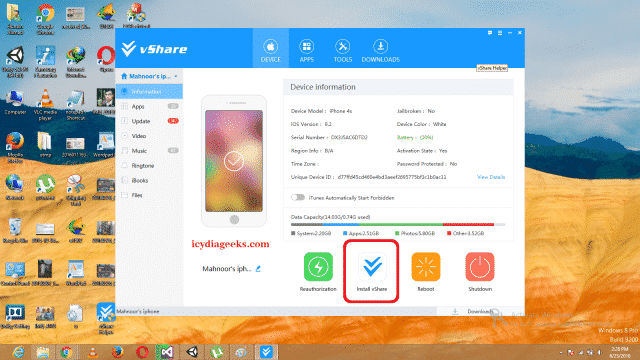Open Apps in the sidebar
Viewport: 640px width, 360px height.
(149, 106)
